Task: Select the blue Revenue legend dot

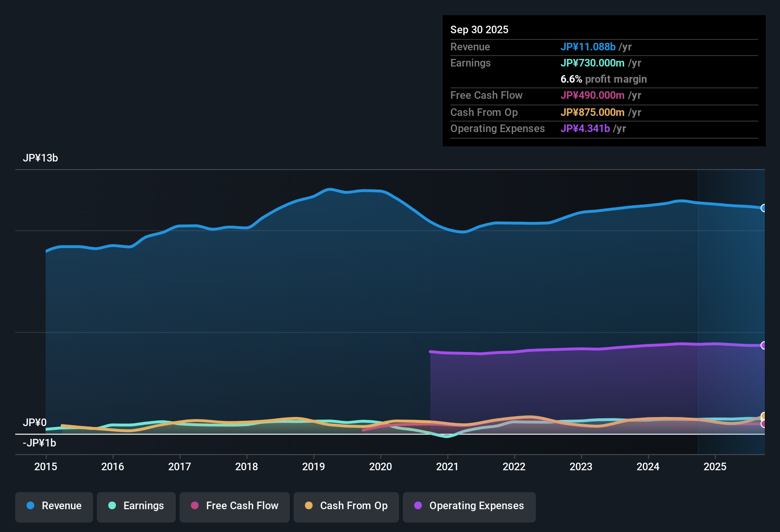Action: tap(30, 506)
